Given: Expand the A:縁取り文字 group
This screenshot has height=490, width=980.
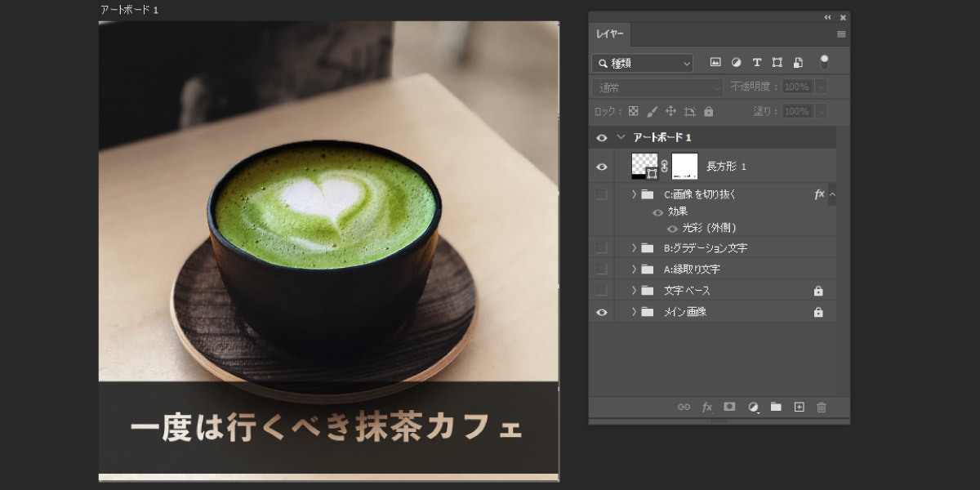Looking at the screenshot, I should click(x=634, y=269).
